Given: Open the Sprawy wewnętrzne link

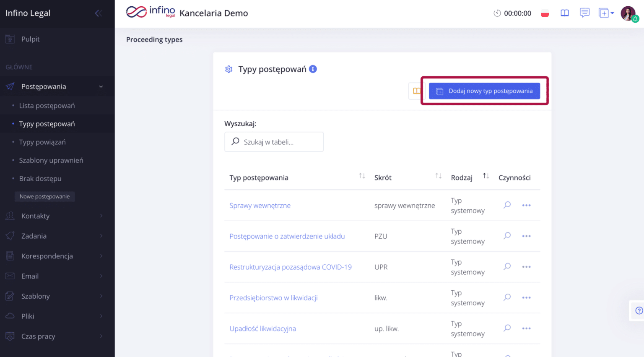Looking at the screenshot, I should coord(260,206).
